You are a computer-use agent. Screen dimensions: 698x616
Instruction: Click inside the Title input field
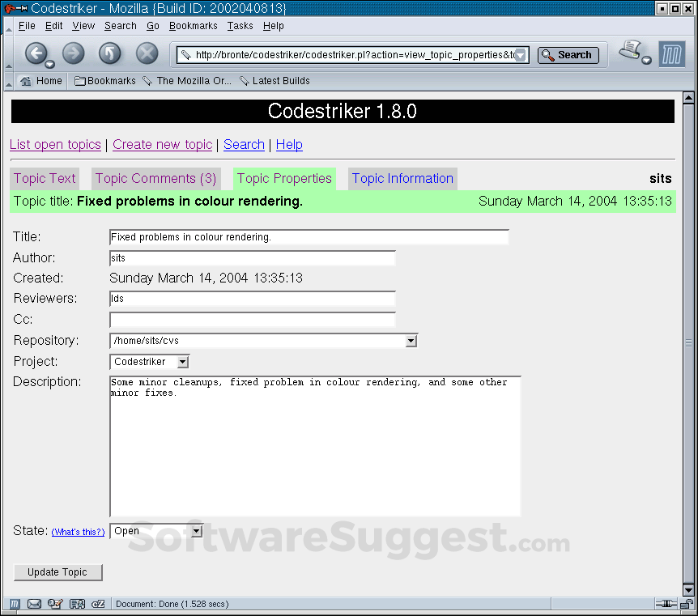(308, 236)
